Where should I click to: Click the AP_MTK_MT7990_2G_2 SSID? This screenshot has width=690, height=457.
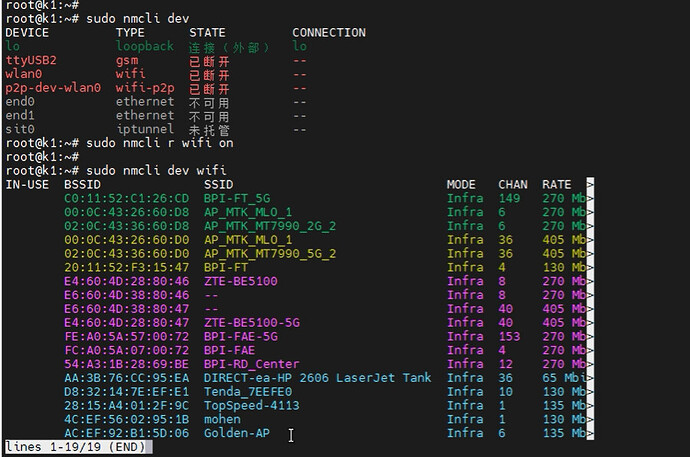270,226
